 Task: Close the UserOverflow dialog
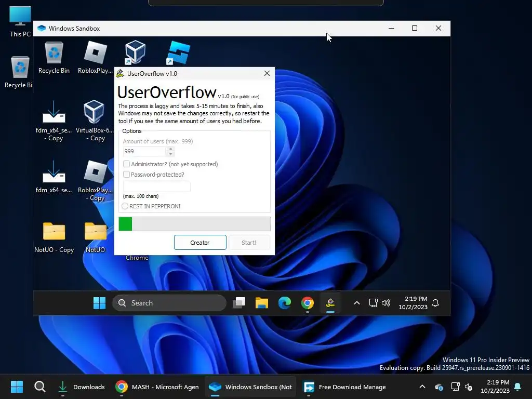point(267,73)
